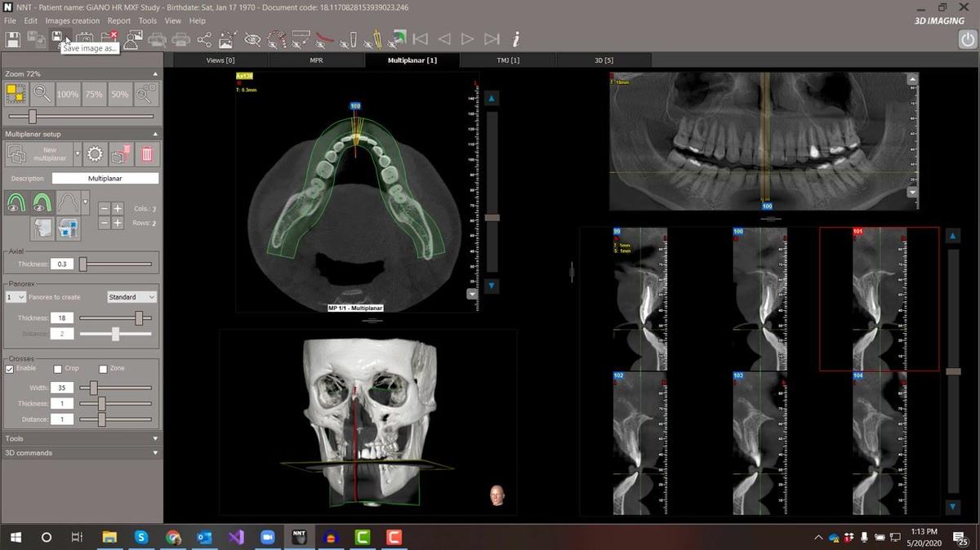Click the Save image as toolbar icon
This screenshot has height=550, width=980.
click(58, 38)
